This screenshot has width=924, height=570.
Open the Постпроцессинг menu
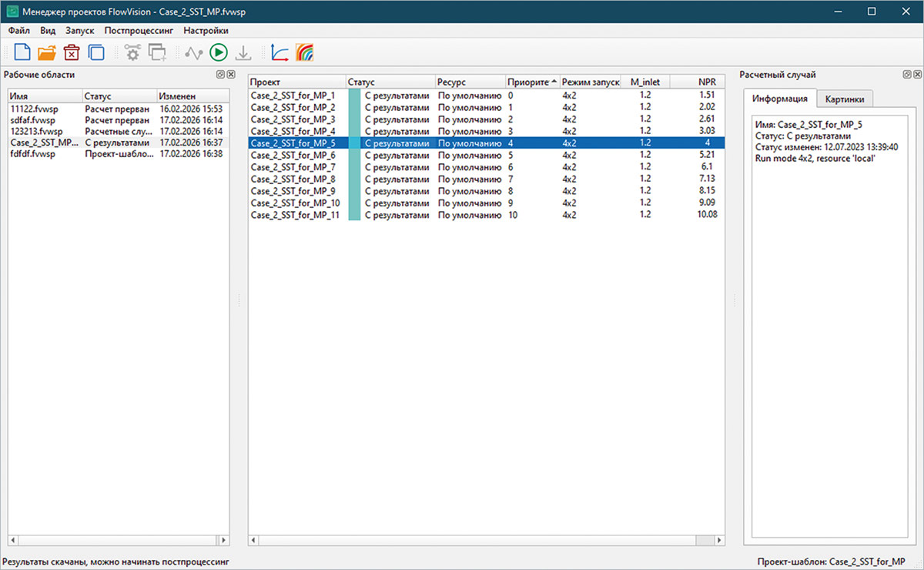point(139,31)
